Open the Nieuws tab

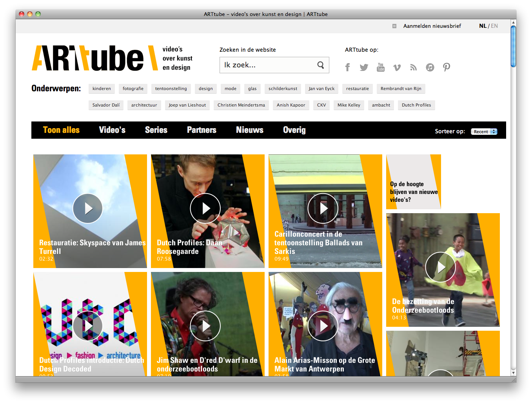[x=250, y=130]
